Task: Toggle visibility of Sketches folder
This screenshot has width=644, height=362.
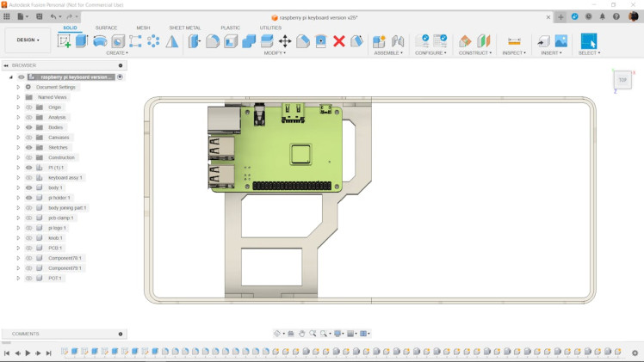Action: point(28,147)
